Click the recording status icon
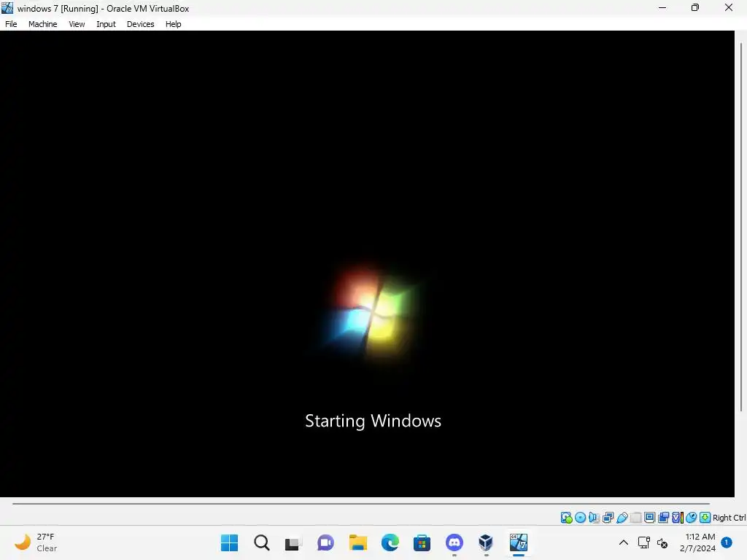 (663, 518)
